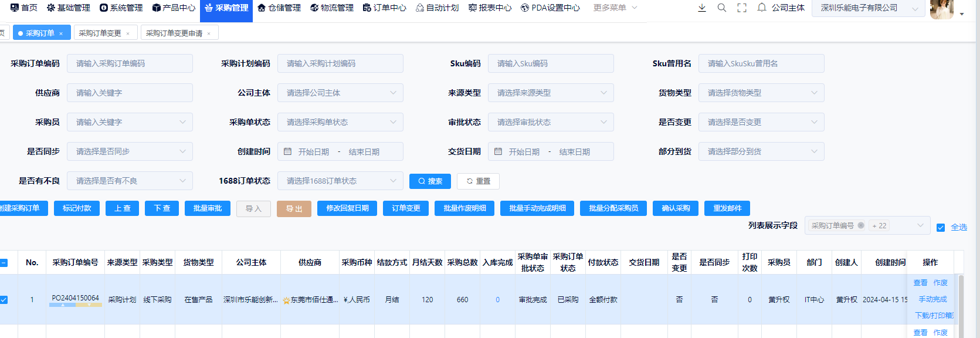This screenshot has width=980, height=338.
Task: Expand 更多菜单 dropdown
Action: (x=615, y=8)
